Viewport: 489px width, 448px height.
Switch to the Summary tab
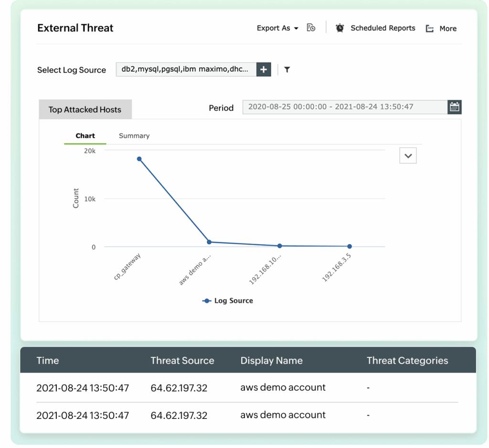(x=134, y=136)
